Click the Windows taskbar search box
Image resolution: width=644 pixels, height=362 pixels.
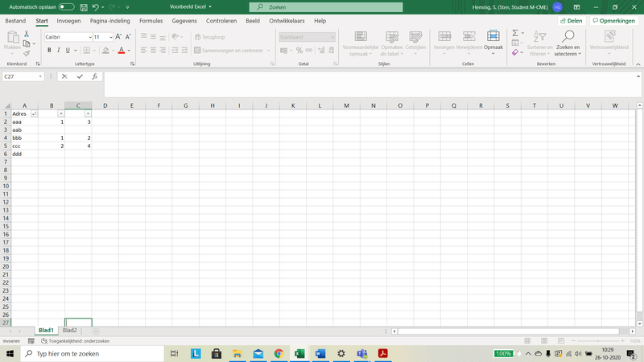[92, 353]
